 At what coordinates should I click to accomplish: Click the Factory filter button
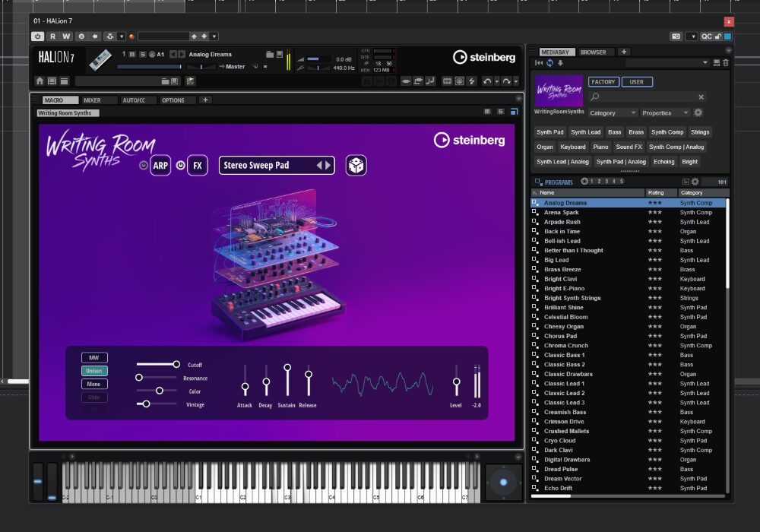coord(603,81)
